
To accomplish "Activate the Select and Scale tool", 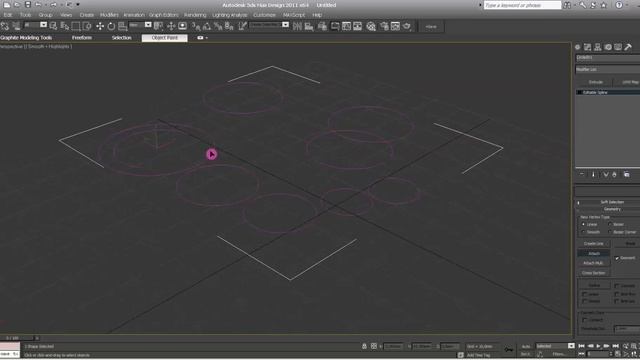I will click(122, 26).
